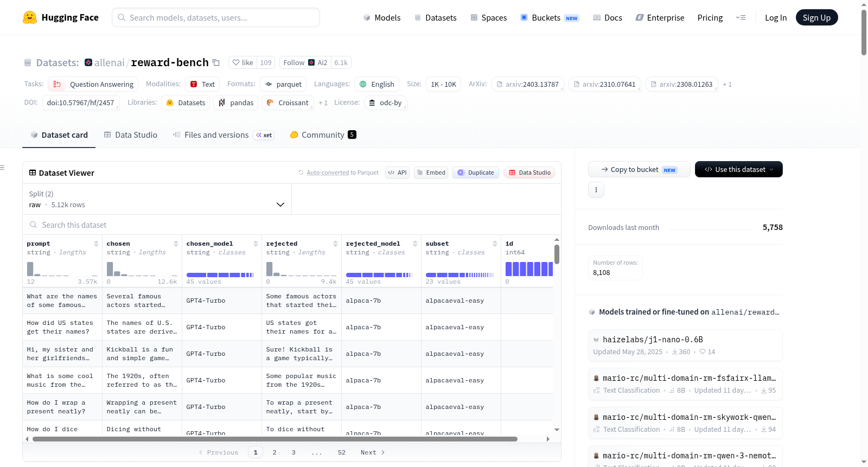The image size is (868, 467).
Task: Click the Hugging Face logo
Action: pos(30,17)
